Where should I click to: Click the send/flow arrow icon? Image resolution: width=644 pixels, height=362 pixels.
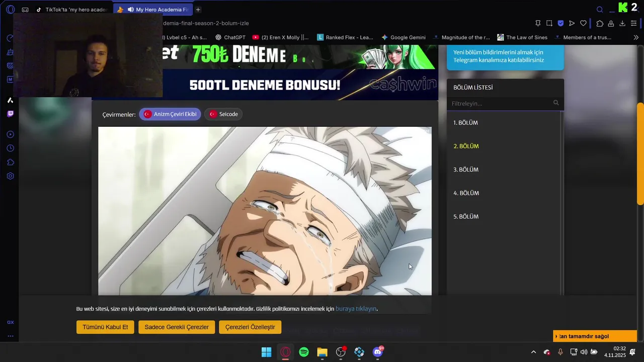[572, 23]
